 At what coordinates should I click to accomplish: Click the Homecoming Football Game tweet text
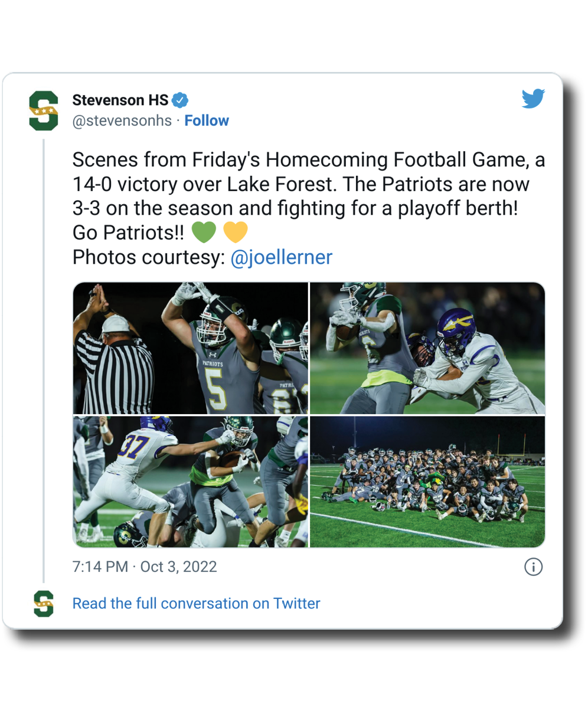coord(308,184)
